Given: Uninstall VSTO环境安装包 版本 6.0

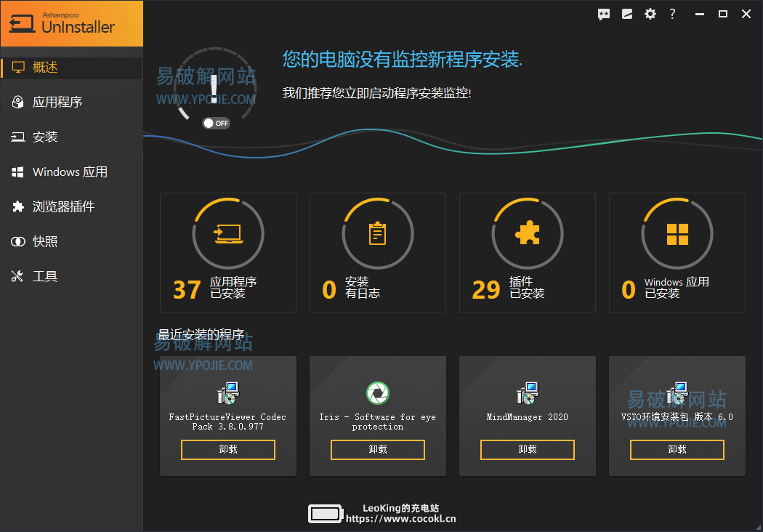Looking at the screenshot, I should coord(677,450).
